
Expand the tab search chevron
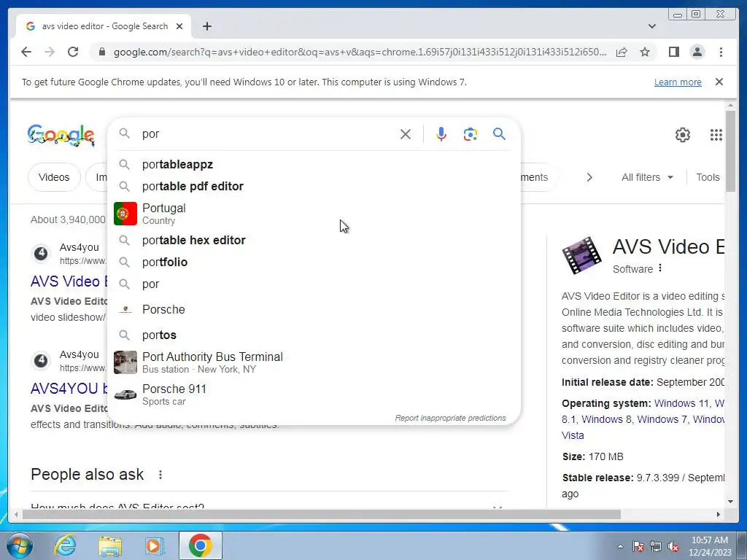tap(652, 26)
